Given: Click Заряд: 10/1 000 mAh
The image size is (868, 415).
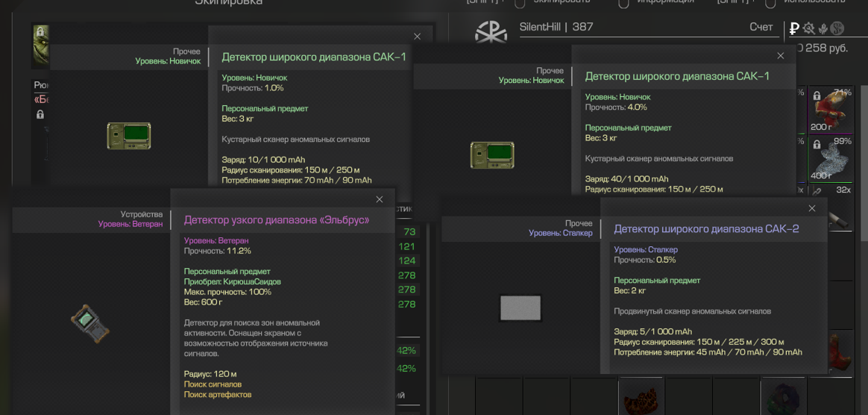Looking at the screenshot, I should point(263,160).
